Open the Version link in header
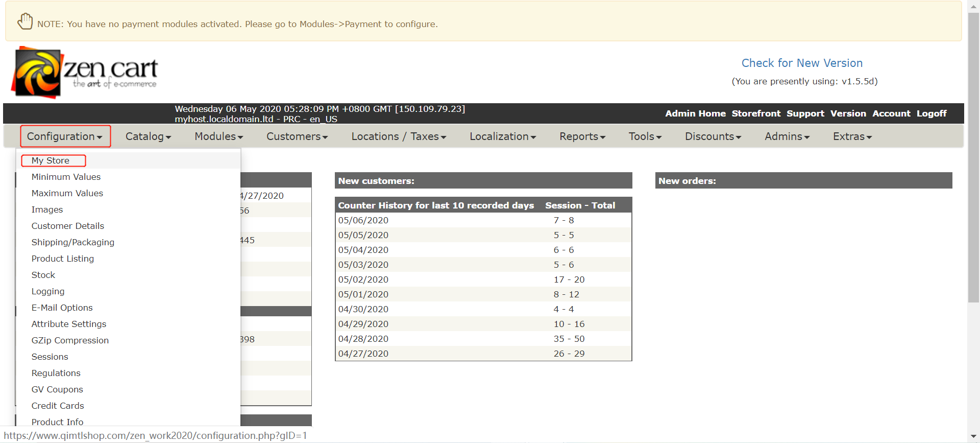980x443 pixels. (x=848, y=113)
